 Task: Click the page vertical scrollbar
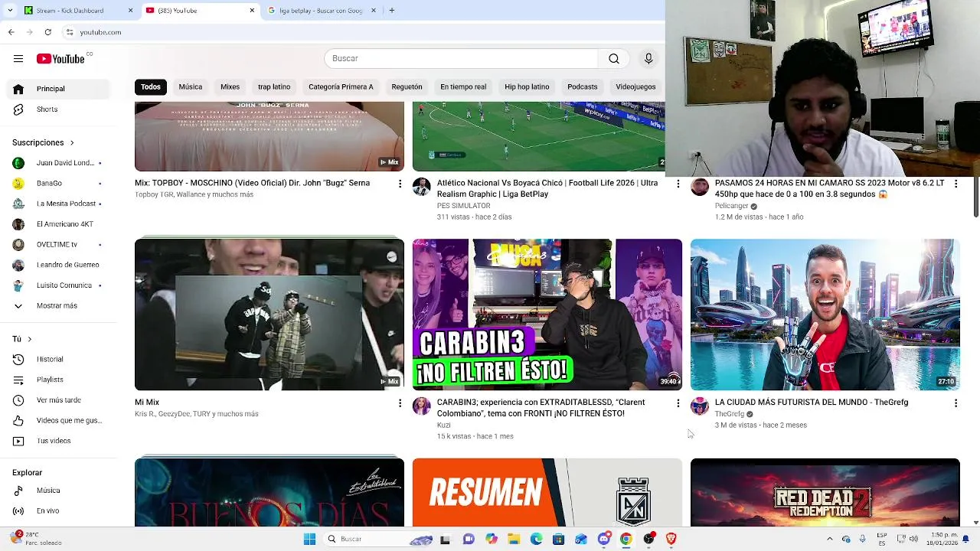click(x=975, y=197)
